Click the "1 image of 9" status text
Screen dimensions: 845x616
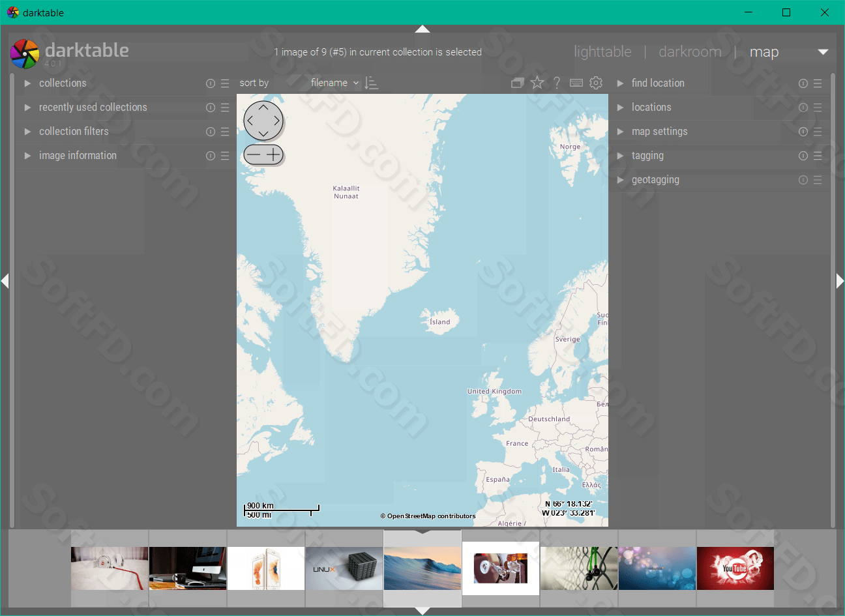pos(378,52)
